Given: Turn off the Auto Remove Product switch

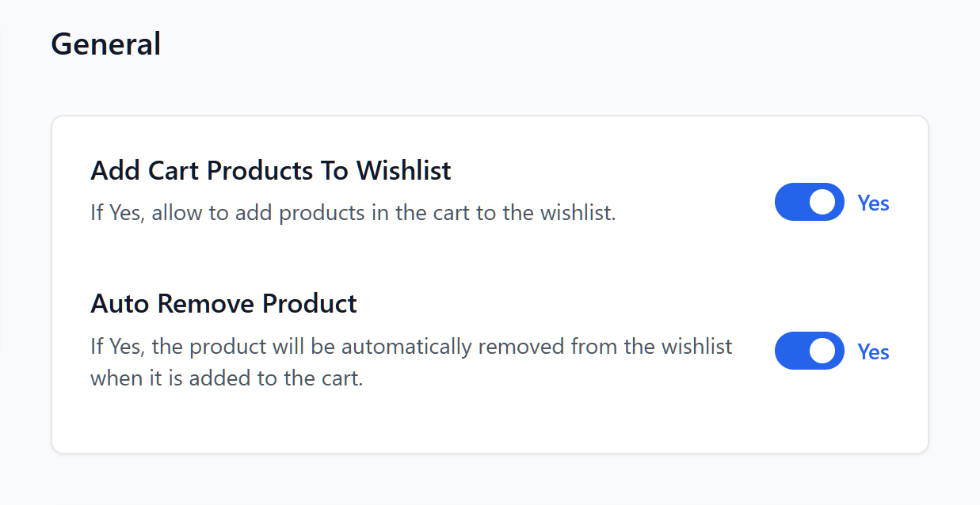Looking at the screenshot, I should (x=809, y=351).
